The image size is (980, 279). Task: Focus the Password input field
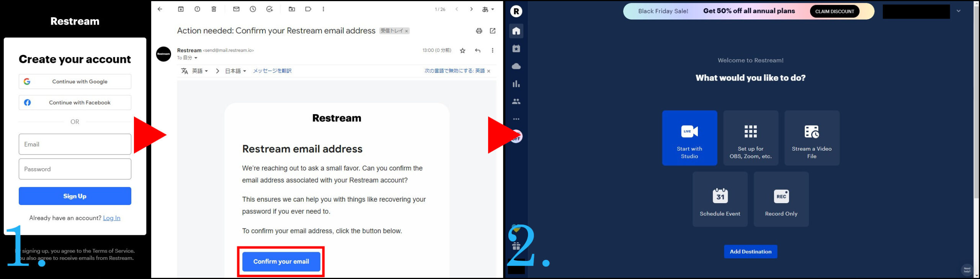click(x=75, y=169)
